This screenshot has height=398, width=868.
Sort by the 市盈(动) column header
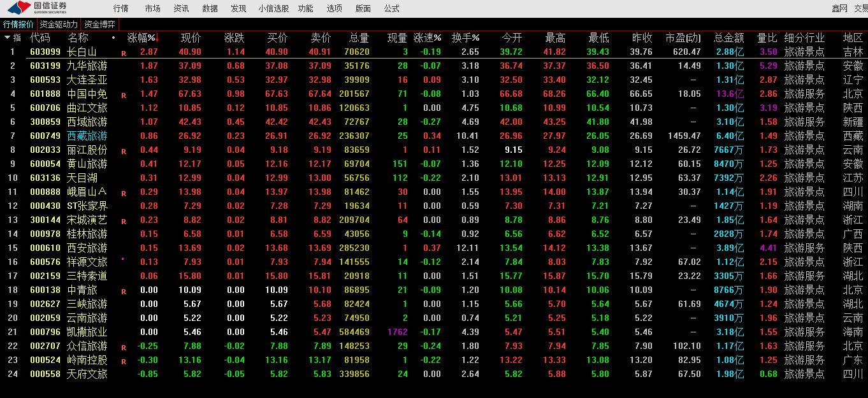point(683,38)
